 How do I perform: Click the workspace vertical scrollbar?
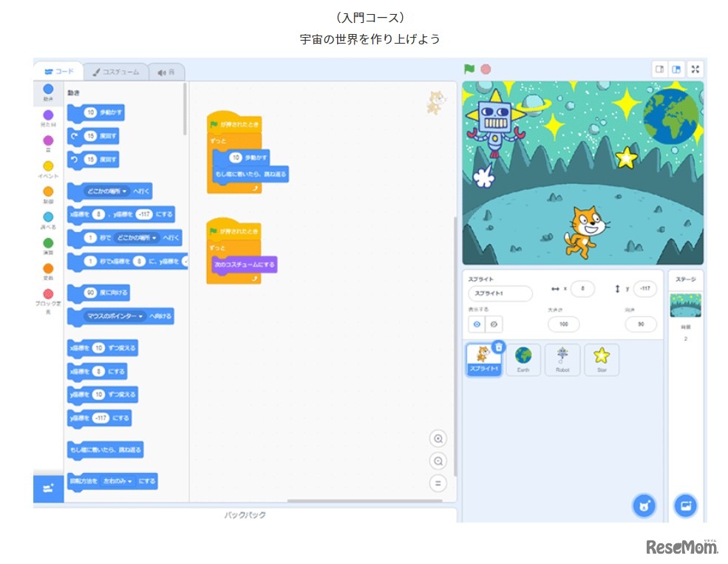tap(455, 346)
